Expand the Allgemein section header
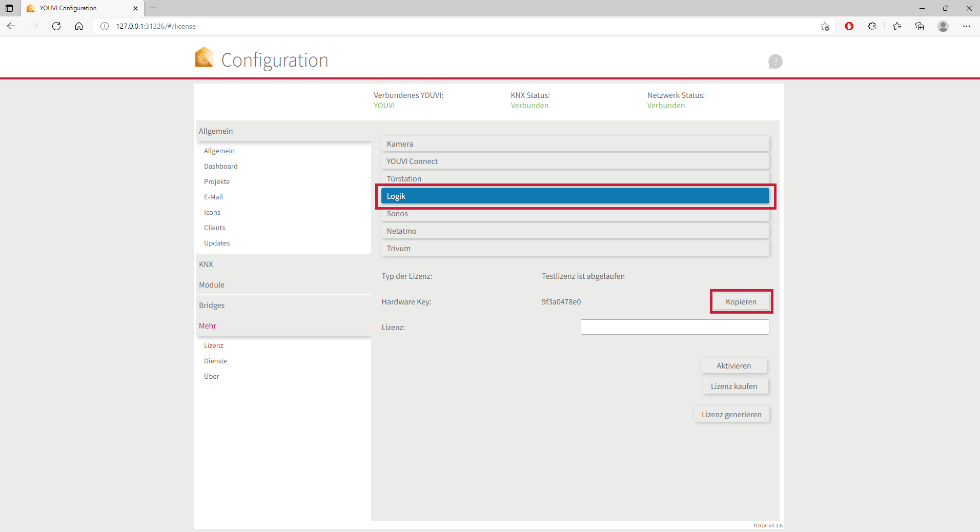This screenshot has width=980, height=532. (x=283, y=131)
